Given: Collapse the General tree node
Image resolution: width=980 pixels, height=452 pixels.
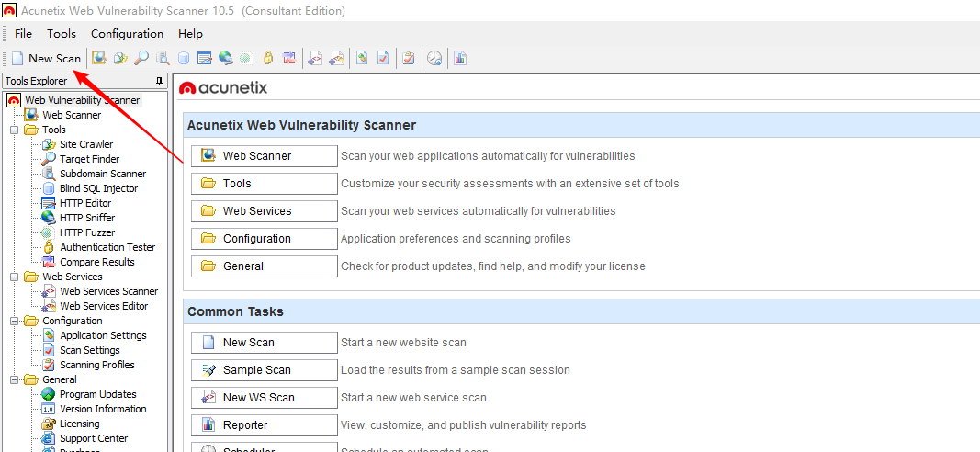Looking at the screenshot, I should pyautogui.click(x=15, y=379).
